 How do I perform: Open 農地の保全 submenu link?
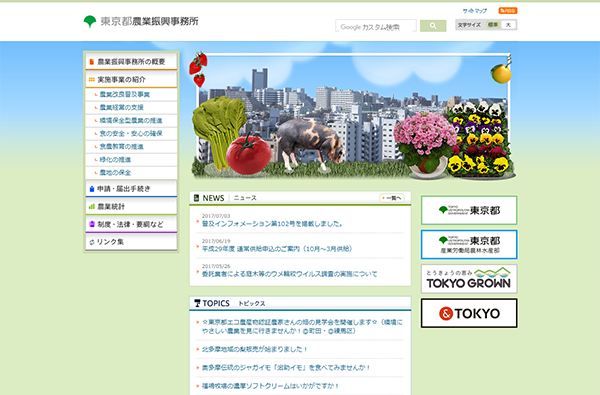point(115,172)
